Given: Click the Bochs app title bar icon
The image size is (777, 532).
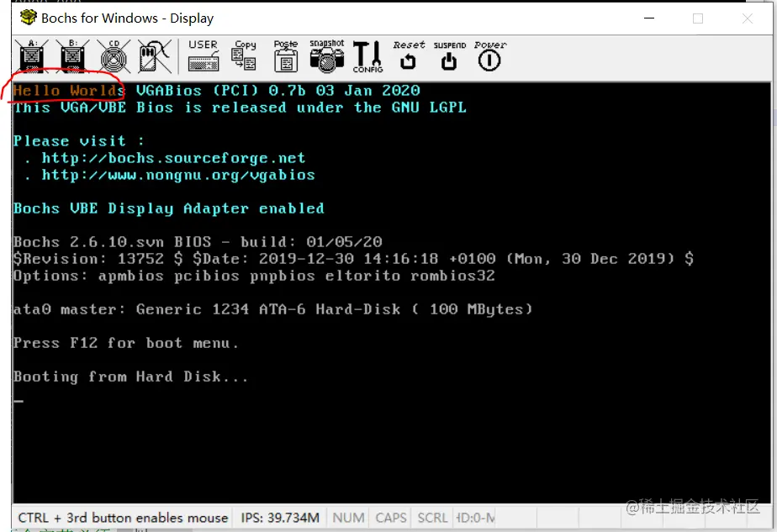Looking at the screenshot, I should coord(29,18).
